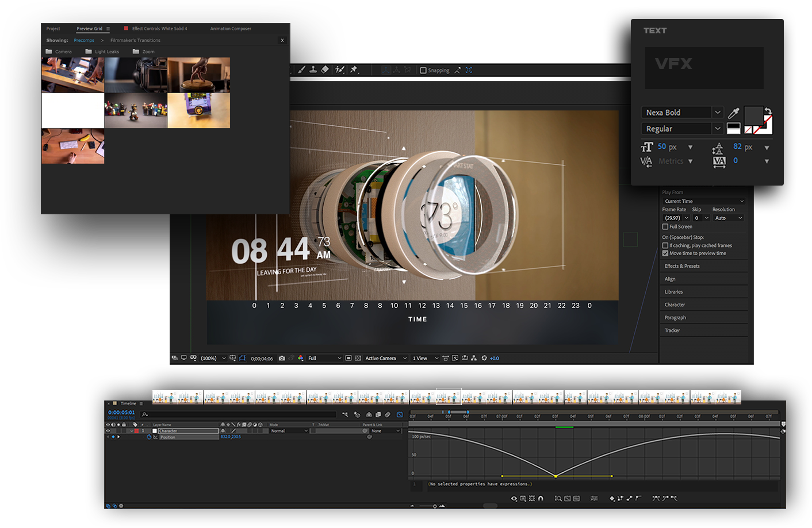The width and height of the screenshot is (812, 528).
Task: Select the Brush tool in the toolbar
Action: [x=301, y=70]
